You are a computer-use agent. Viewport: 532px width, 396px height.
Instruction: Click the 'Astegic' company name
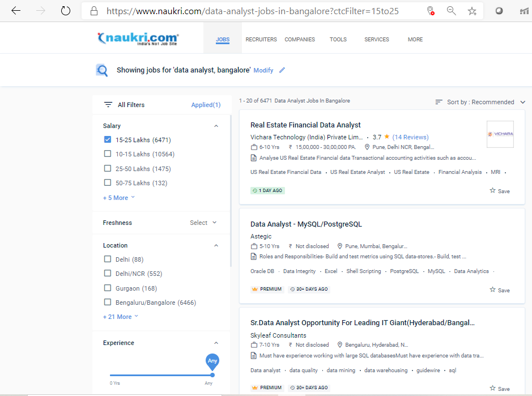[x=261, y=236]
